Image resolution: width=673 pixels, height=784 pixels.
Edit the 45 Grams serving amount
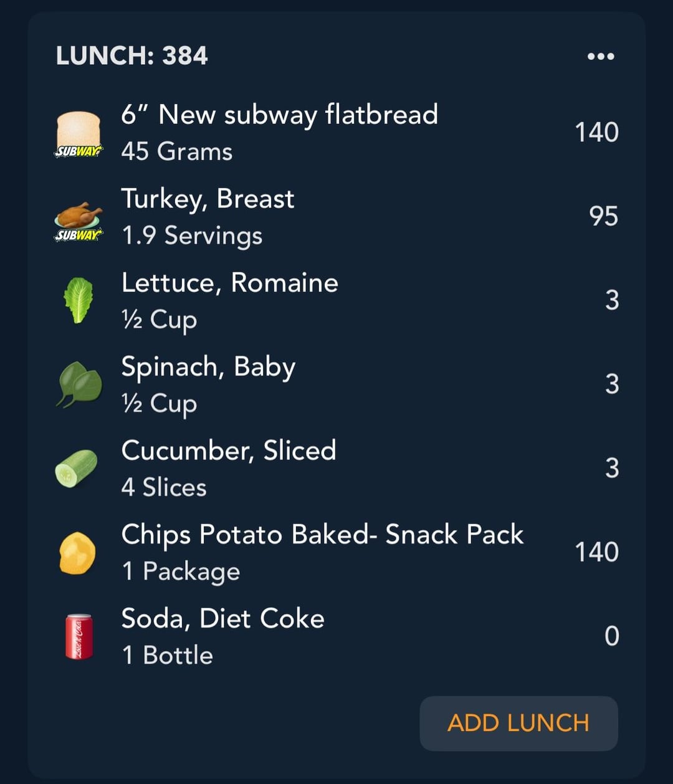pyautogui.click(x=177, y=151)
